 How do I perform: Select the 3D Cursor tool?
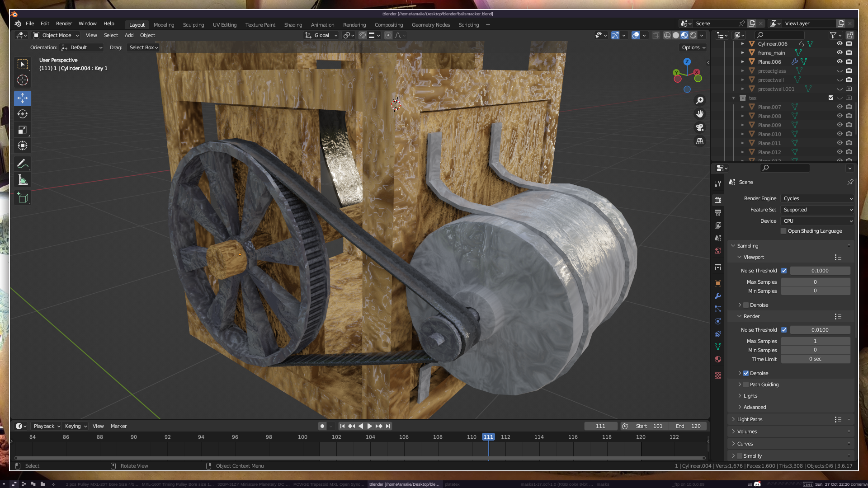click(x=22, y=80)
